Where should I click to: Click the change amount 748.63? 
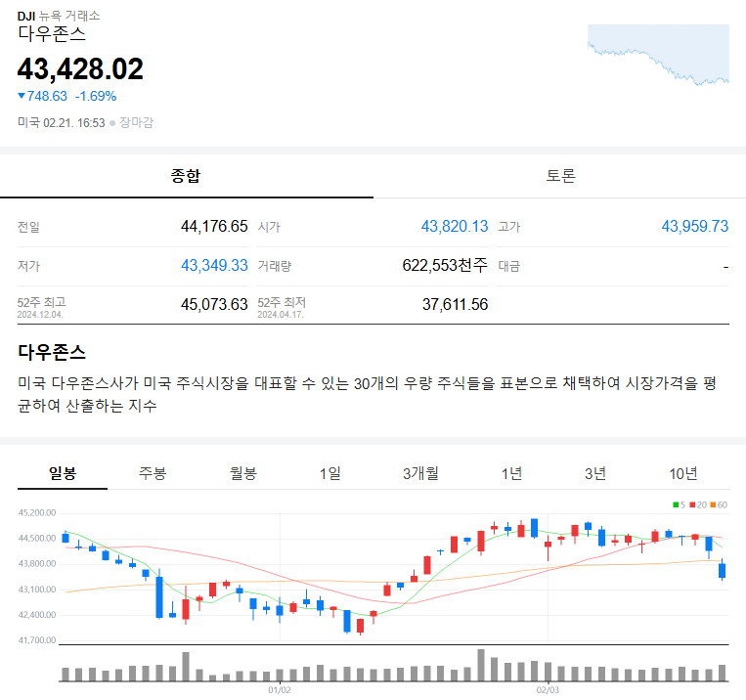click(47, 96)
